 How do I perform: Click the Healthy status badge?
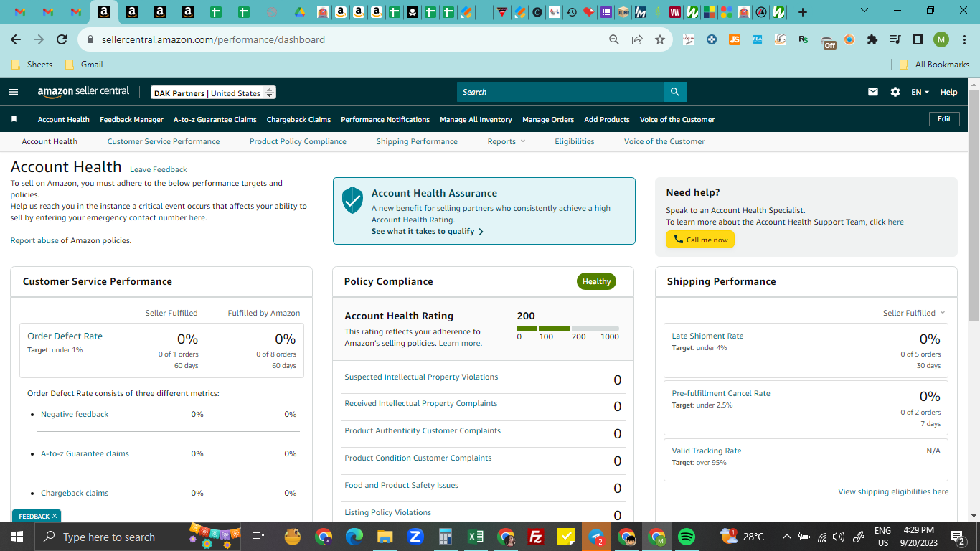click(x=596, y=281)
